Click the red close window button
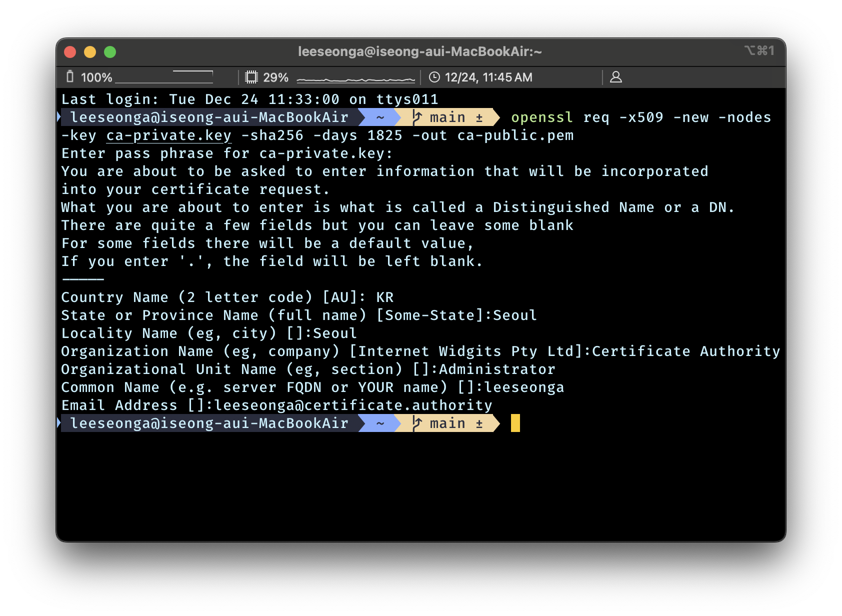This screenshot has height=616, width=842. click(x=70, y=52)
